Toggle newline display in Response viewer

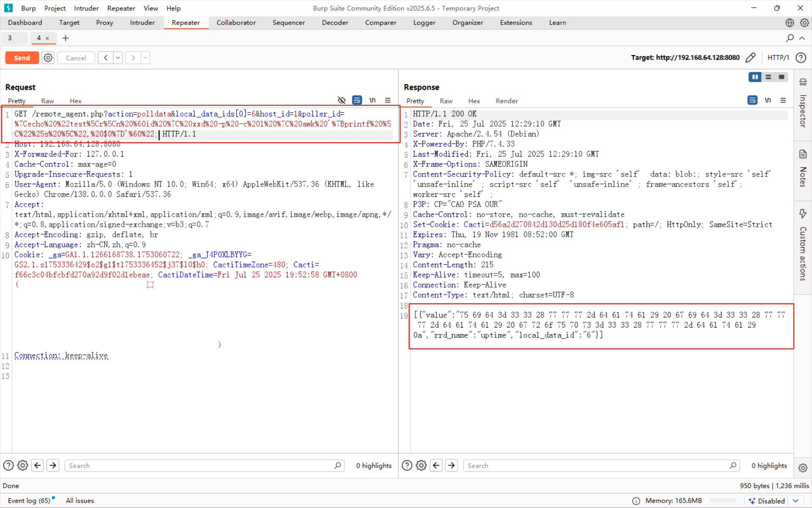click(x=768, y=100)
